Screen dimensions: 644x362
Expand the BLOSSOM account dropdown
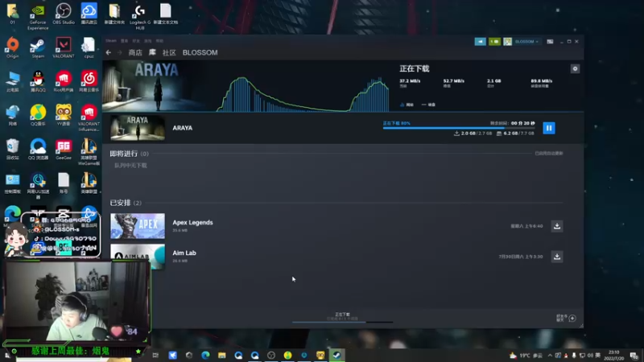click(x=526, y=42)
